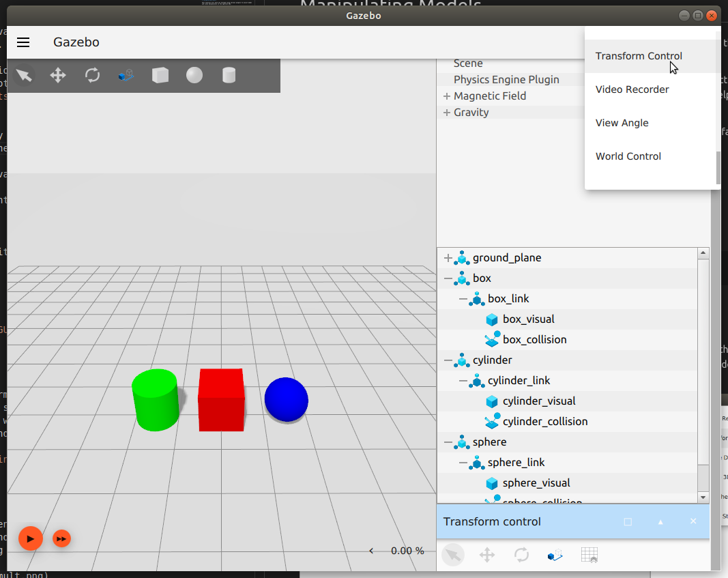Click the Scene entry in the component list

[x=468, y=63]
